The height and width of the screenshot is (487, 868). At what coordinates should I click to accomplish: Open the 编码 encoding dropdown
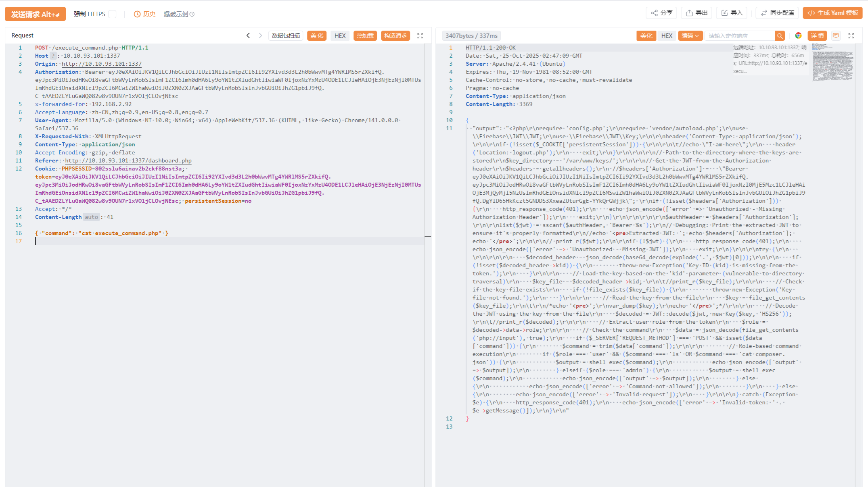click(690, 35)
